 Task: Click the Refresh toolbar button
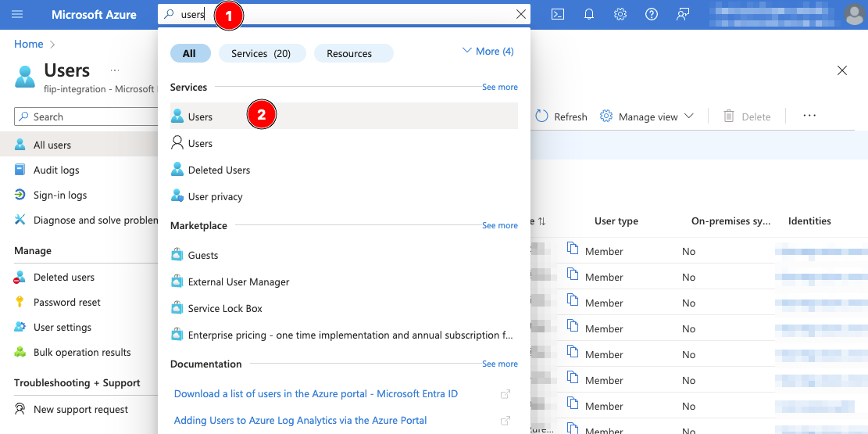pos(561,117)
